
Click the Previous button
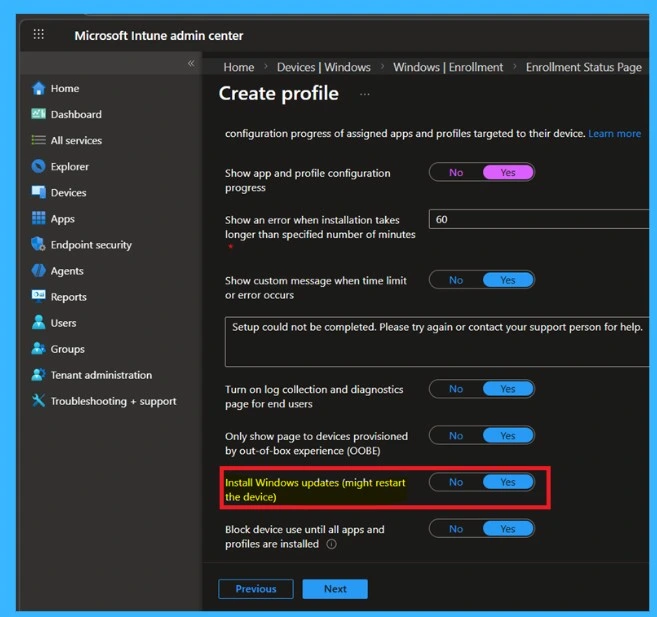(256, 589)
